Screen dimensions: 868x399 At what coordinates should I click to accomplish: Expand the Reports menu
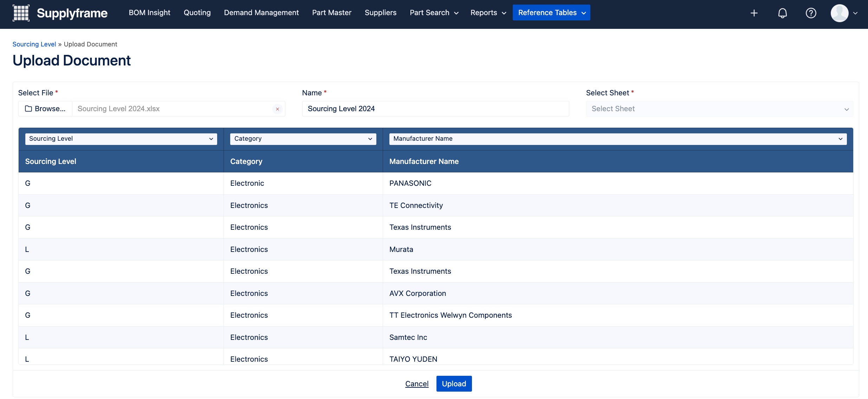point(488,13)
